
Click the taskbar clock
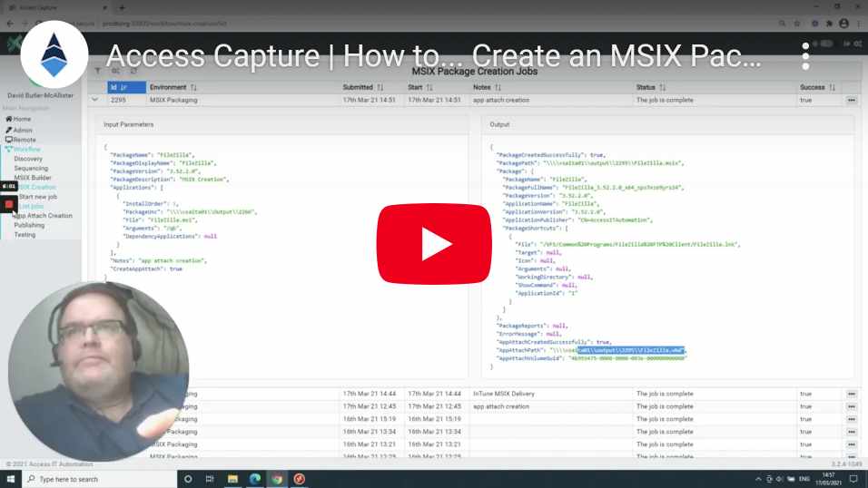(828, 479)
